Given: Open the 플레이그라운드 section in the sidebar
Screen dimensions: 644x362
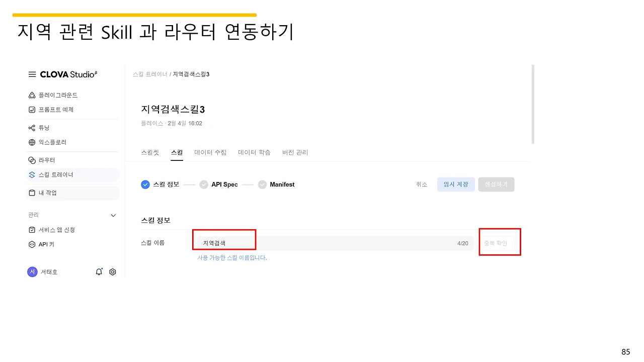Looking at the screenshot, I should coord(58,95).
